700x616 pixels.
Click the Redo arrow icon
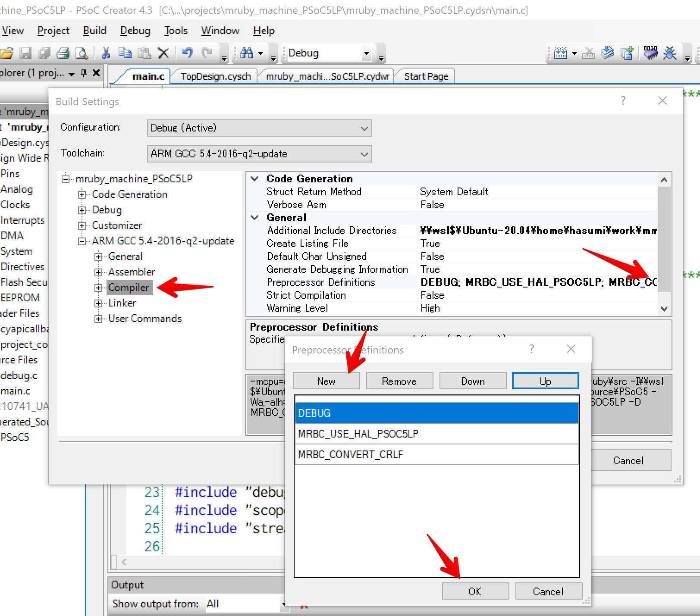coord(207,53)
